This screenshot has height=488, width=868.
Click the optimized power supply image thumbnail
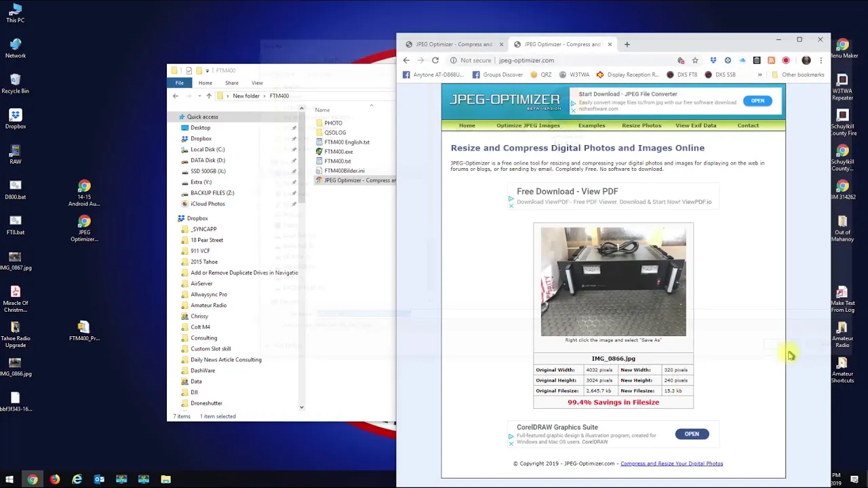pyautogui.click(x=613, y=281)
